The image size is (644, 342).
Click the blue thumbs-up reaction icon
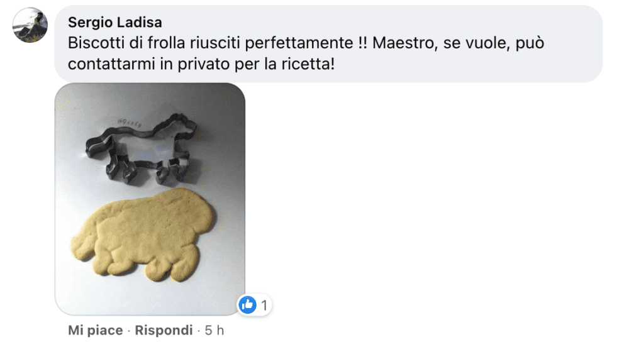(248, 305)
